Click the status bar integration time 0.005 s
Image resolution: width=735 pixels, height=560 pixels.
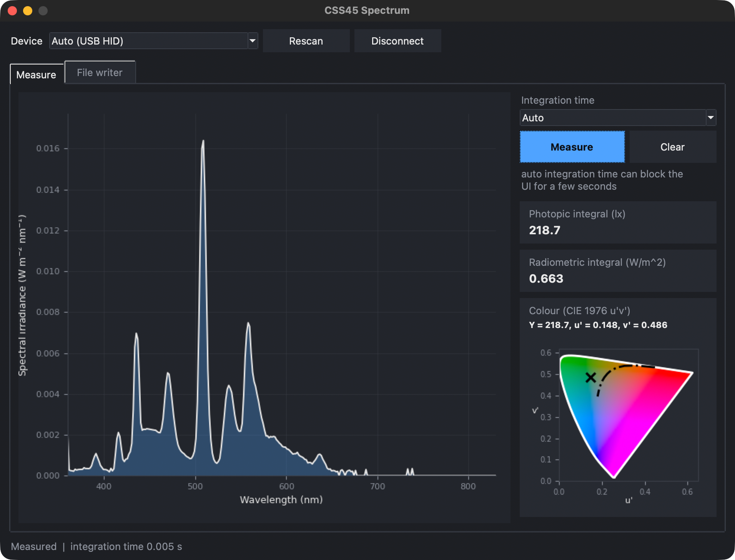point(126,546)
